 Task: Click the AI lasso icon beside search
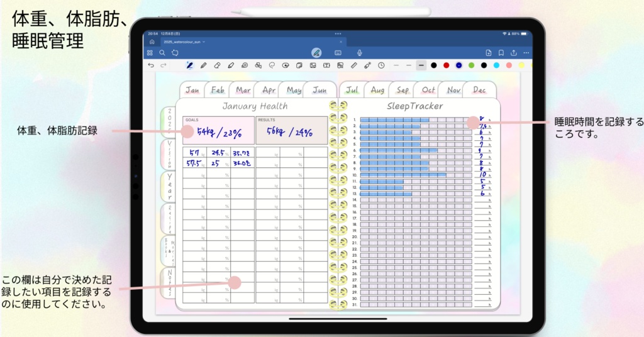[x=175, y=53]
